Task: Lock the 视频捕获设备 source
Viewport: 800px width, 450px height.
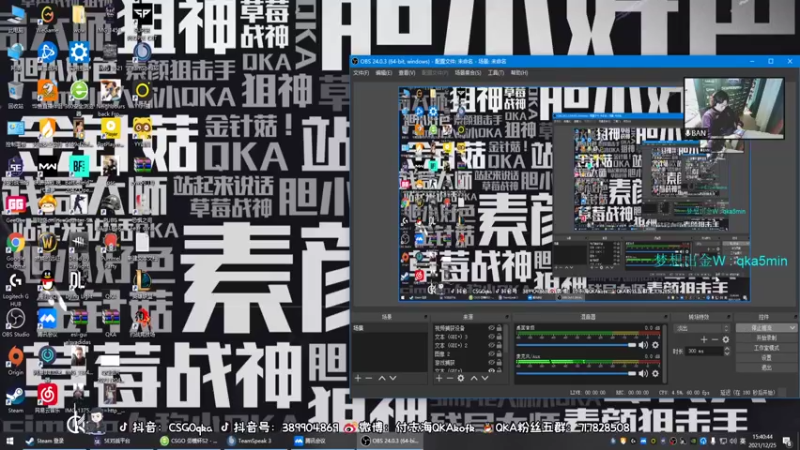Action: (499, 328)
